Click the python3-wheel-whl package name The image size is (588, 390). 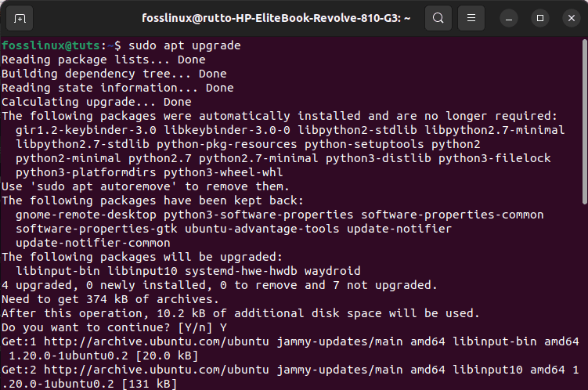pos(223,172)
